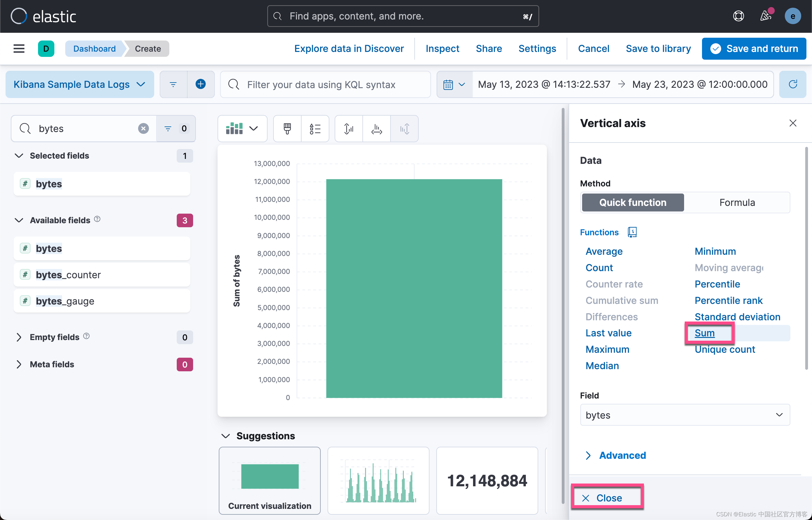Open the filter menu icon beside data view

point(173,84)
